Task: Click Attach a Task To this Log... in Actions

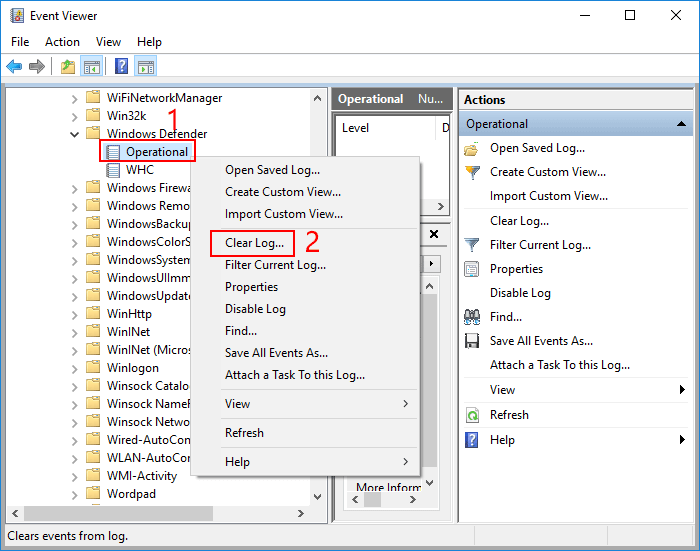Action: (560, 365)
